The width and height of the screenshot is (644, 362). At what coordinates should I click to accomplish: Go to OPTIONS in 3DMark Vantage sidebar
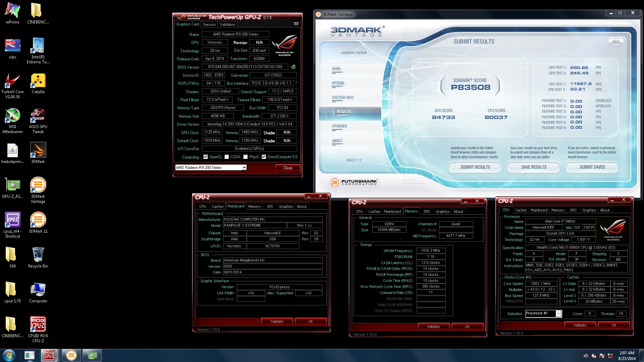click(338, 83)
